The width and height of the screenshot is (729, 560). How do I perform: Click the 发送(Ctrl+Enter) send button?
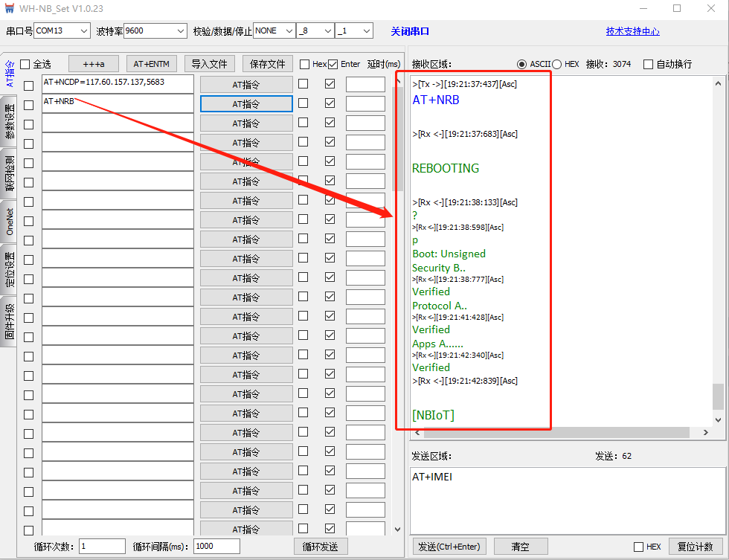[x=449, y=547]
